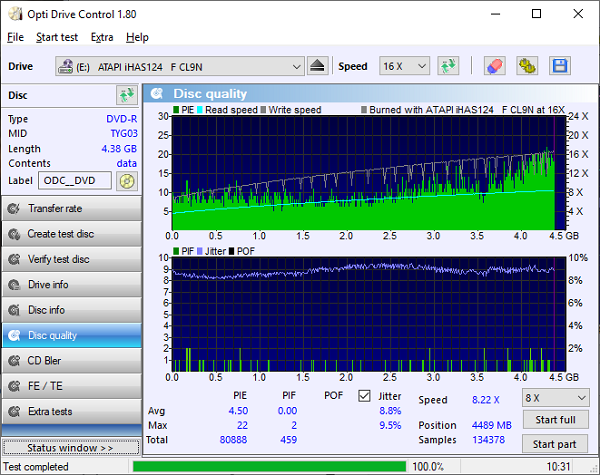Click the Start full button

tap(554, 420)
